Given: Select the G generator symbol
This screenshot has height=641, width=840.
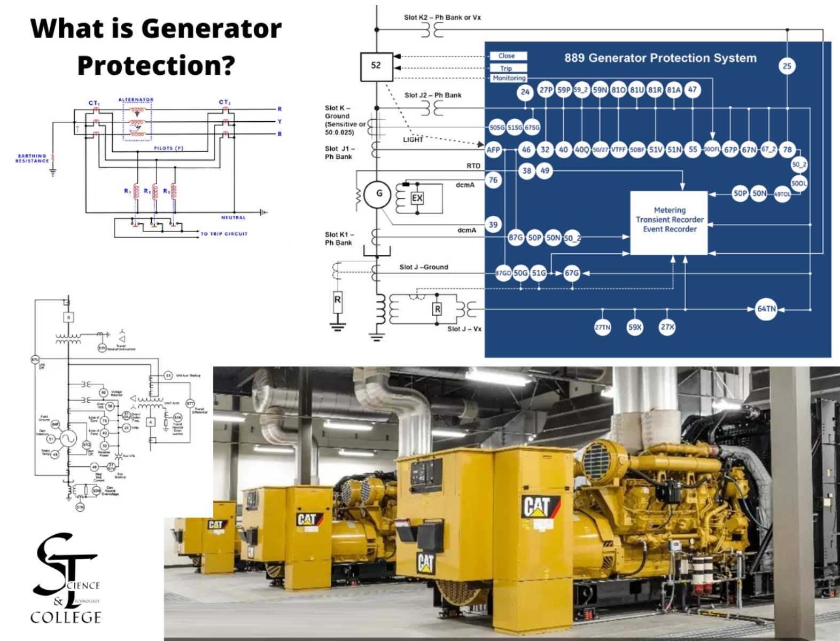Looking at the screenshot, I should [x=378, y=194].
